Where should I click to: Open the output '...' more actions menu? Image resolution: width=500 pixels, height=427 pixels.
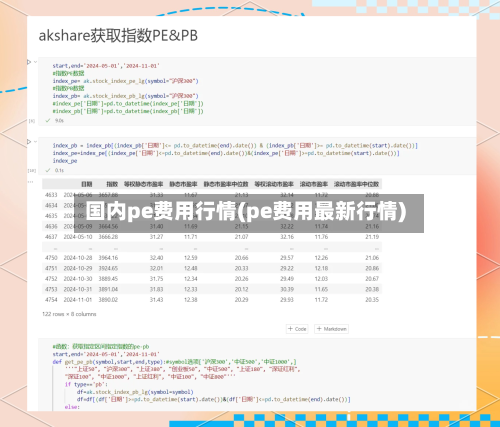tap(31, 182)
